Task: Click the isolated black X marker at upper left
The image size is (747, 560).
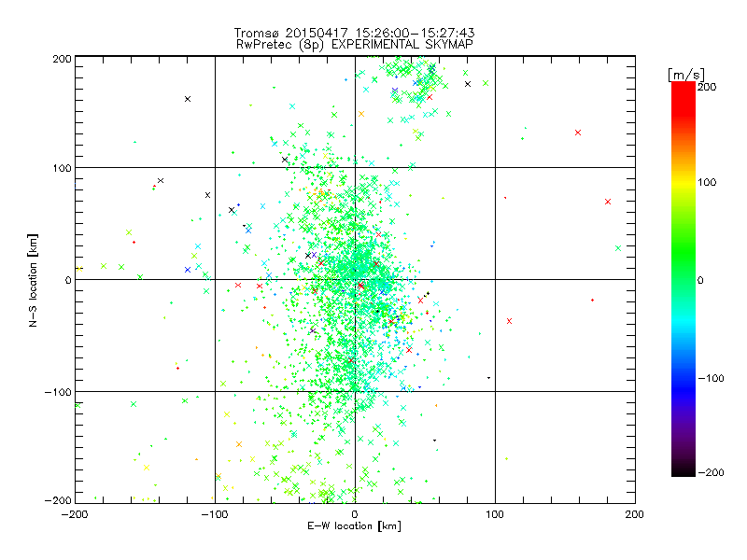Action: pyautogui.click(x=188, y=99)
